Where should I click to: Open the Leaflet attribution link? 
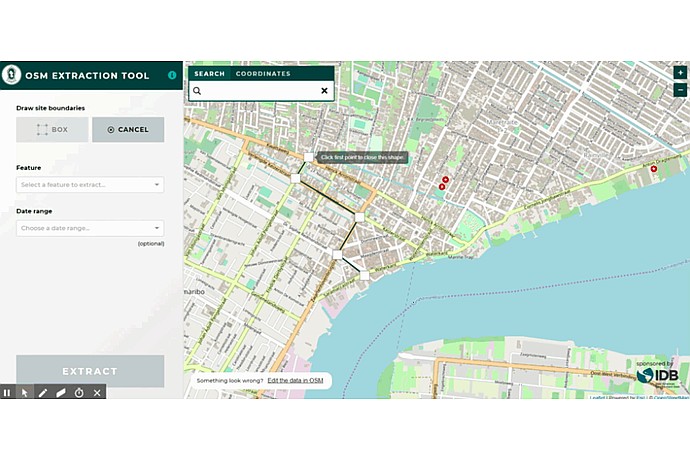coord(597,397)
